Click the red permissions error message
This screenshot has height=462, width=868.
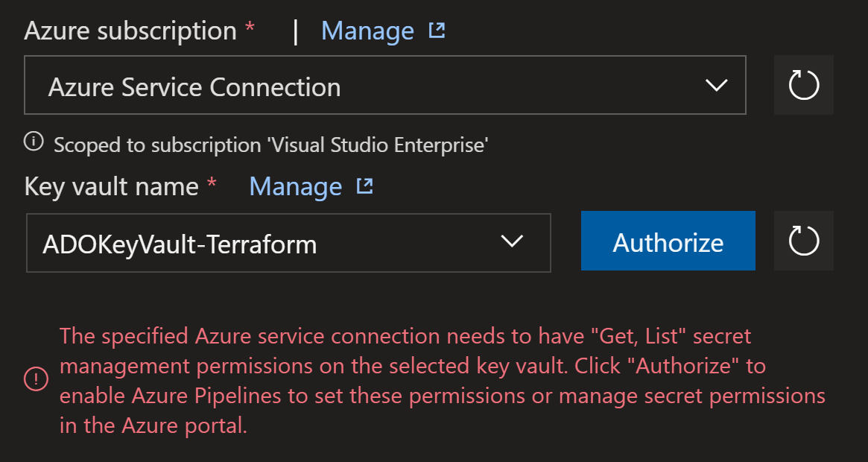point(443,381)
